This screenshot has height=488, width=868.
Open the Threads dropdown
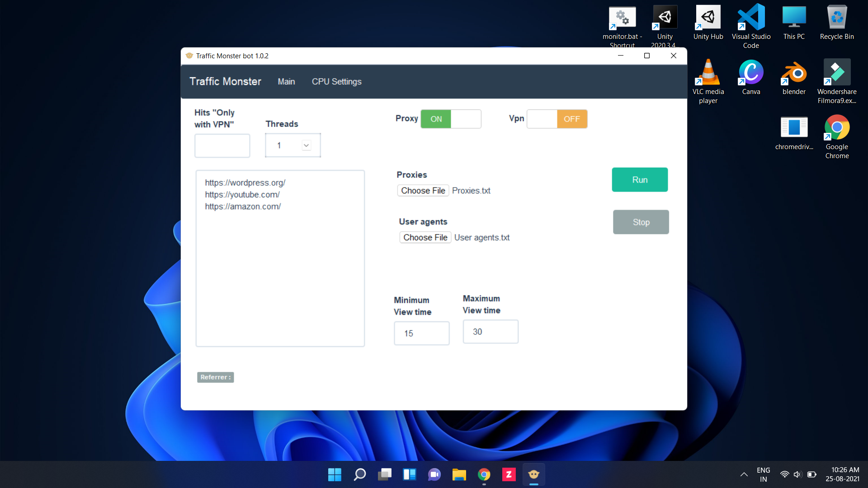(307, 145)
